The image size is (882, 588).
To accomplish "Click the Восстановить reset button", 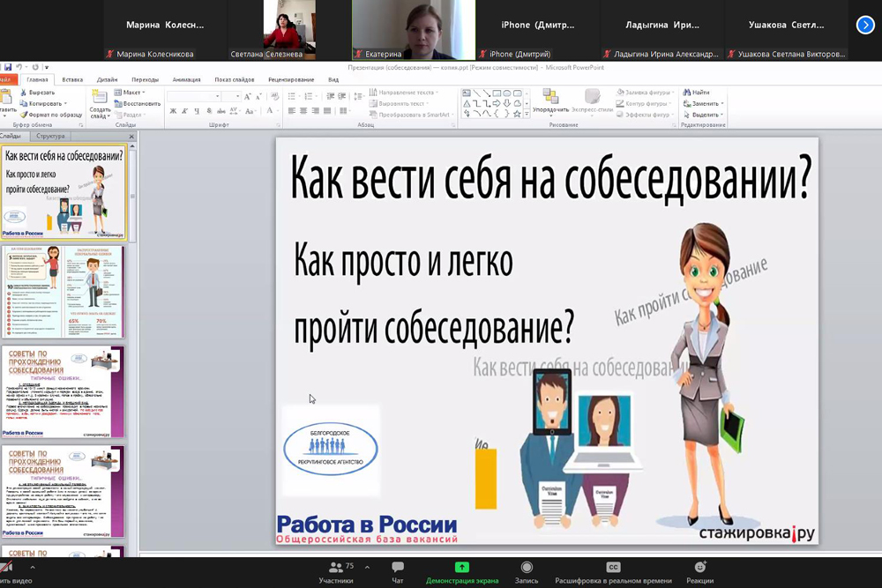I will 137,103.
